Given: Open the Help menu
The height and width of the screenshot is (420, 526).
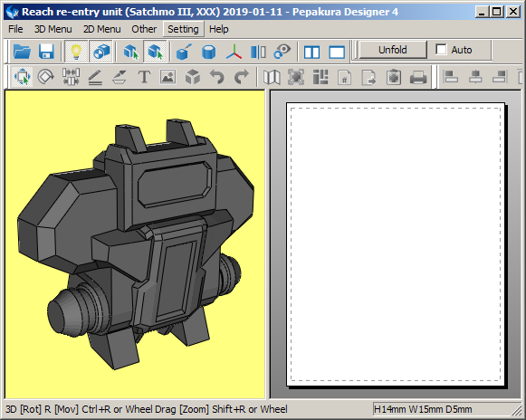Looking at the screenshot, I should pyautogui.click(x=219, y=29).
